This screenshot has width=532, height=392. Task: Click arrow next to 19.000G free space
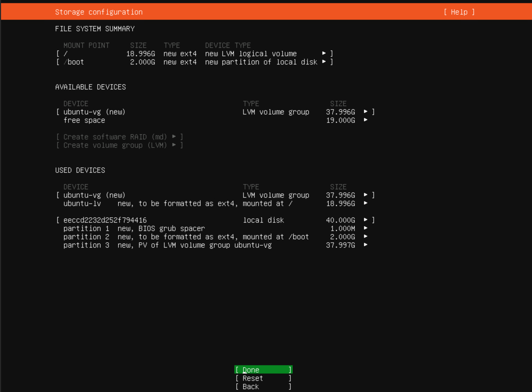[365, 120]
